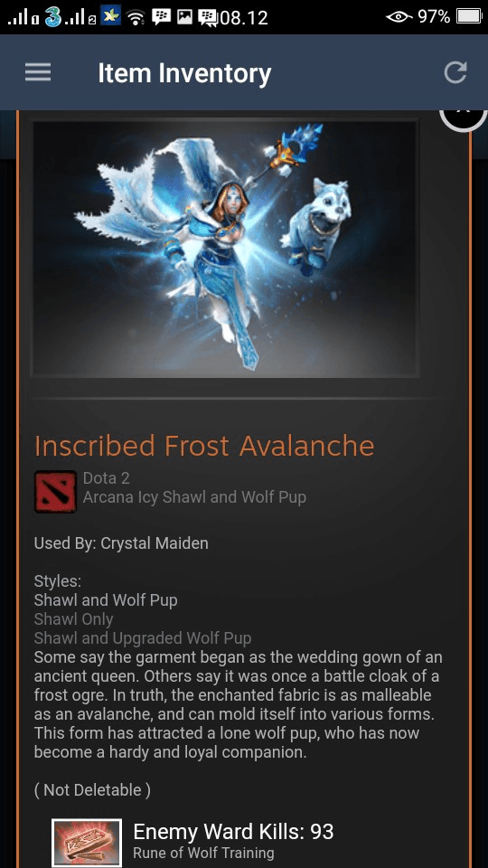
Task: Tap the Arcana Icy Shawl and Wolf Pup subtitle
Action: click(194, 497)
